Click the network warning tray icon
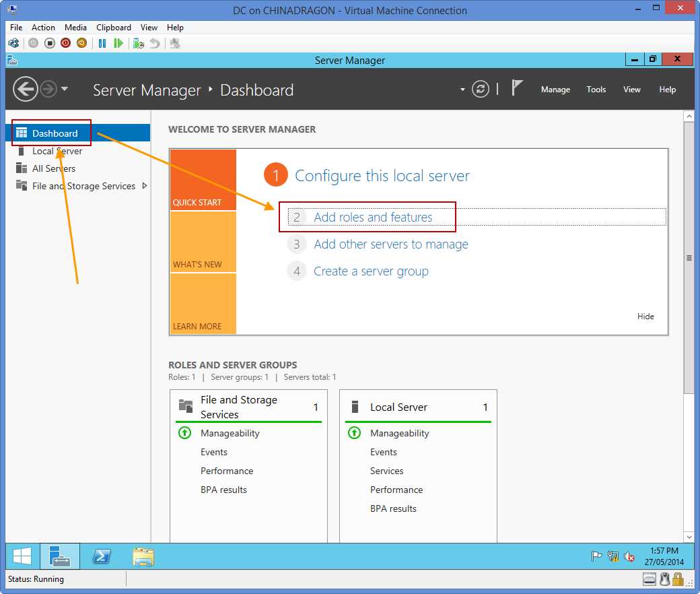 tap(613, 556)
